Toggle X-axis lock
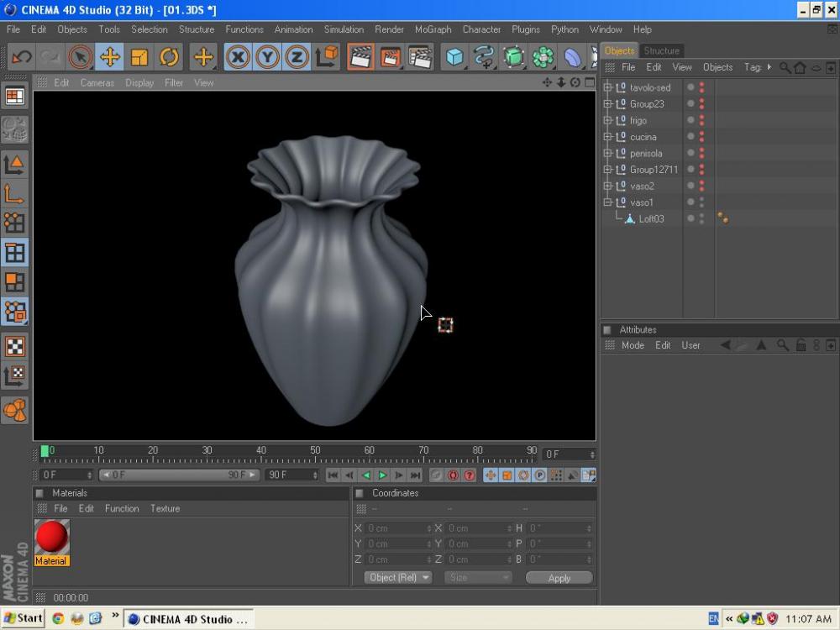 click(239, 57)
